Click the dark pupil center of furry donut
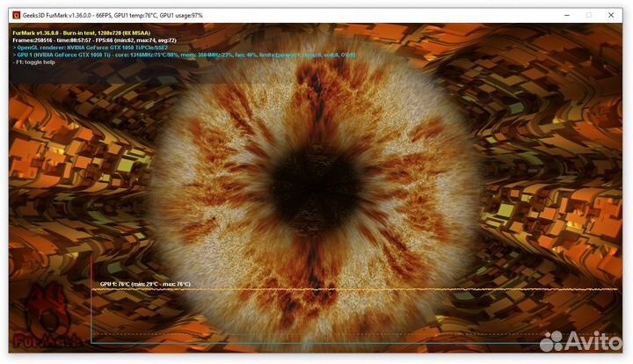This screenshot has width=633, height=364. tap(316, 166)
